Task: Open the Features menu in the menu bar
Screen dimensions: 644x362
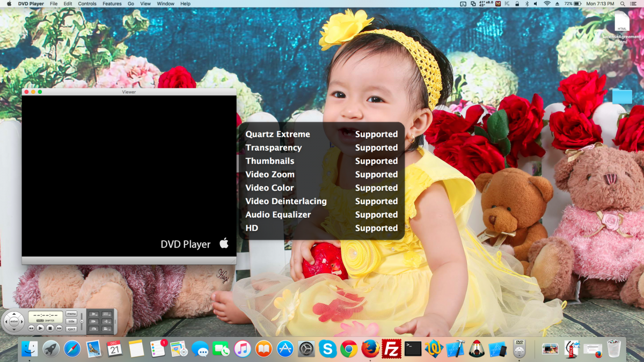Action: 112,4
